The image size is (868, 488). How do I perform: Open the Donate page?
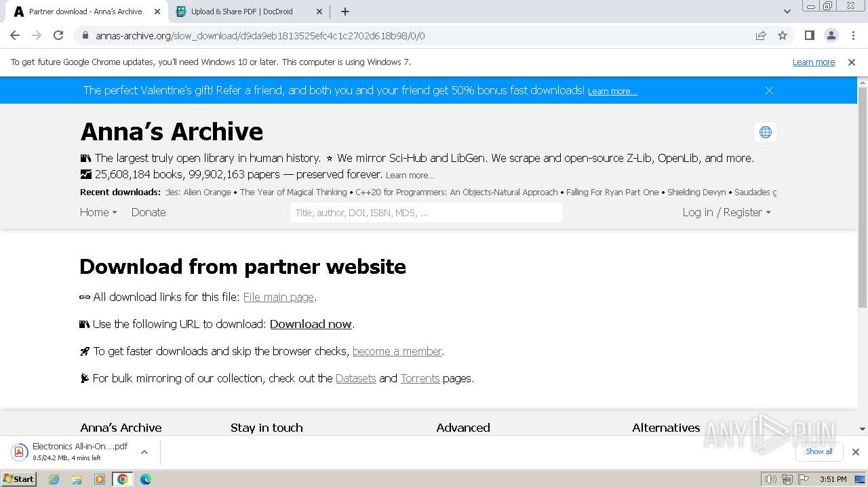[x=149, y=212]
